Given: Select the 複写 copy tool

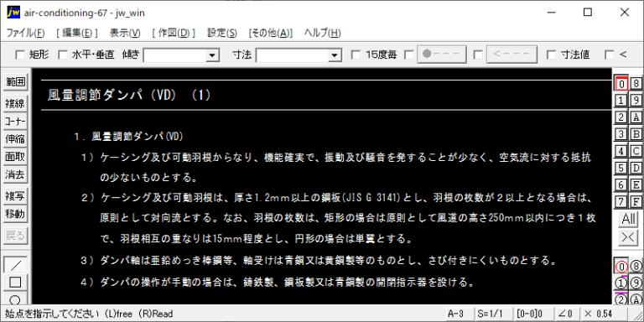Looking at the screenshot, I should pyautogui.click(x=15, y=196).
